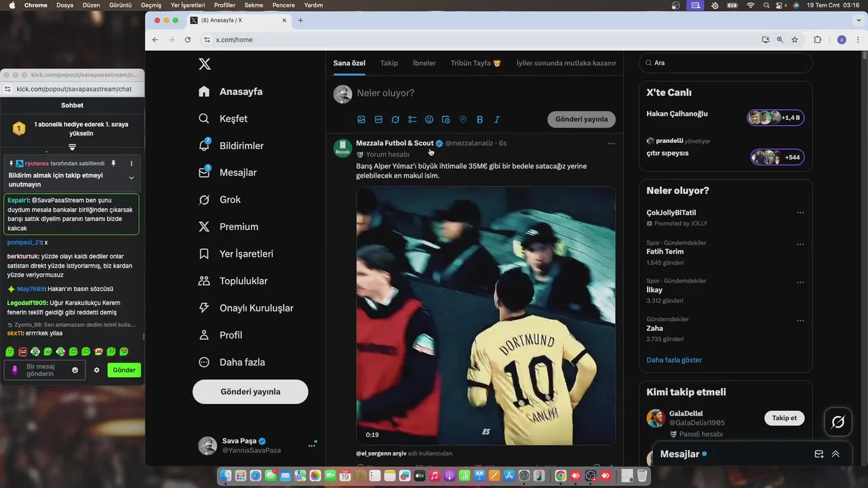Switch to Takip tab
This screenshot has width=868, height=488.
[x=389, y=63]
